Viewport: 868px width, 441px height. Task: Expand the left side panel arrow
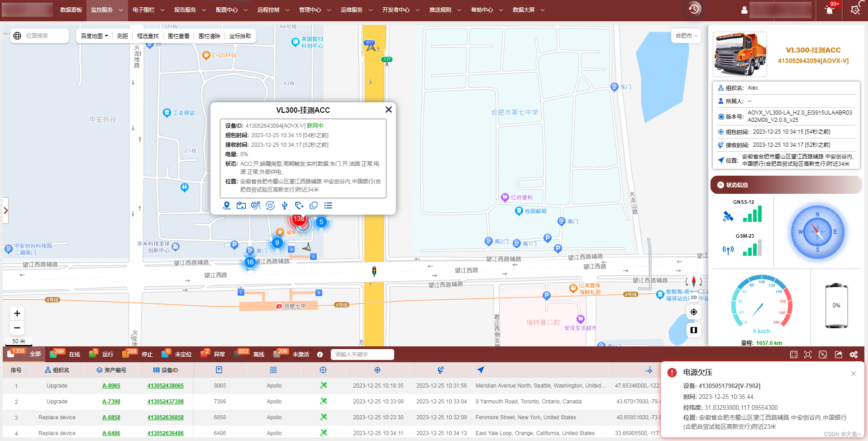[x=5, y=211]
